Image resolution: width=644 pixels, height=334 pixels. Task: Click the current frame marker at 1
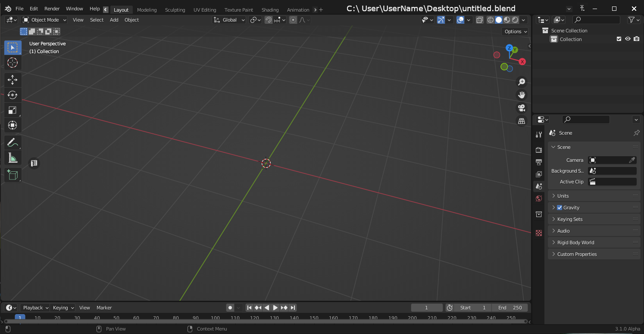click(x=20, y=318)
